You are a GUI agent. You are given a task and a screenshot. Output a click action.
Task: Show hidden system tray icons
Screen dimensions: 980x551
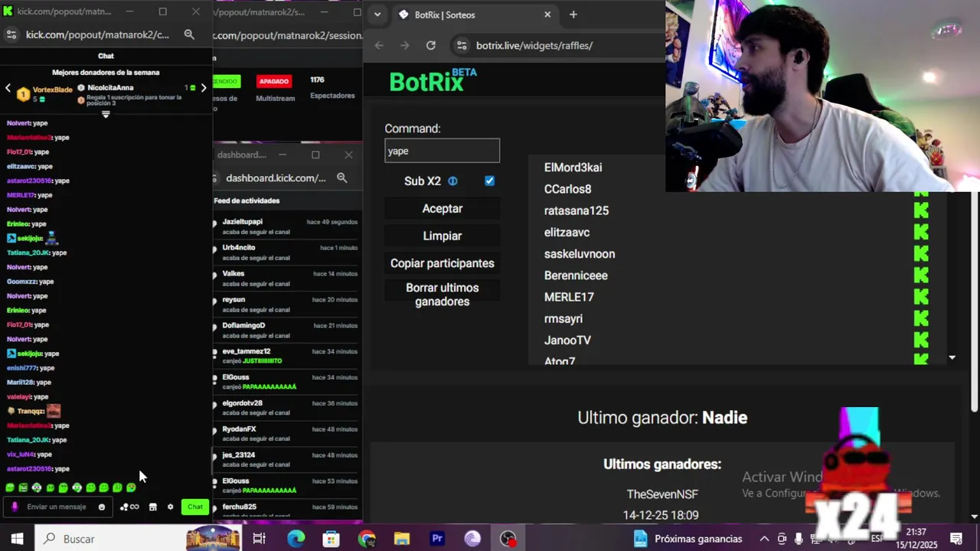[x=764, y=539]
